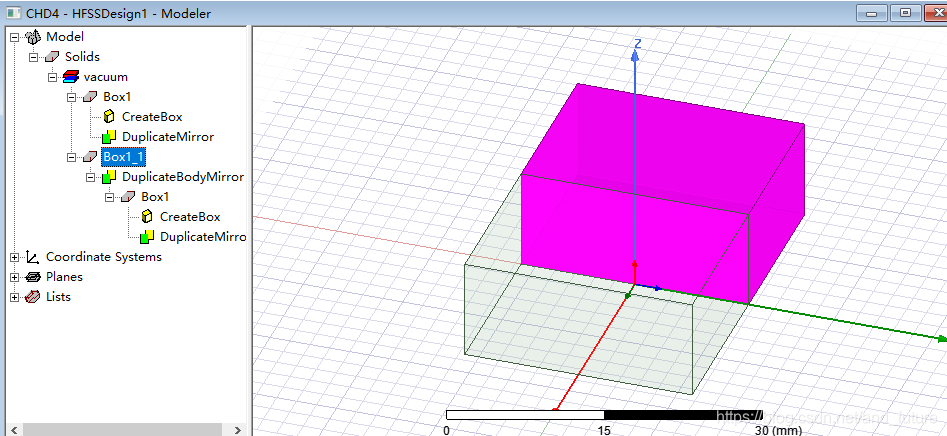Select the DuplicateBodyMirror operation
This screenshot has width=947, height=436.
pos(183,177)
